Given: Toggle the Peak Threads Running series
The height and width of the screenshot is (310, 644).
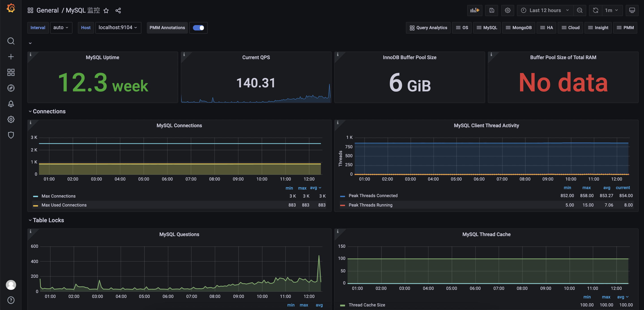Looking at the screenshot, I should point(370,205).
